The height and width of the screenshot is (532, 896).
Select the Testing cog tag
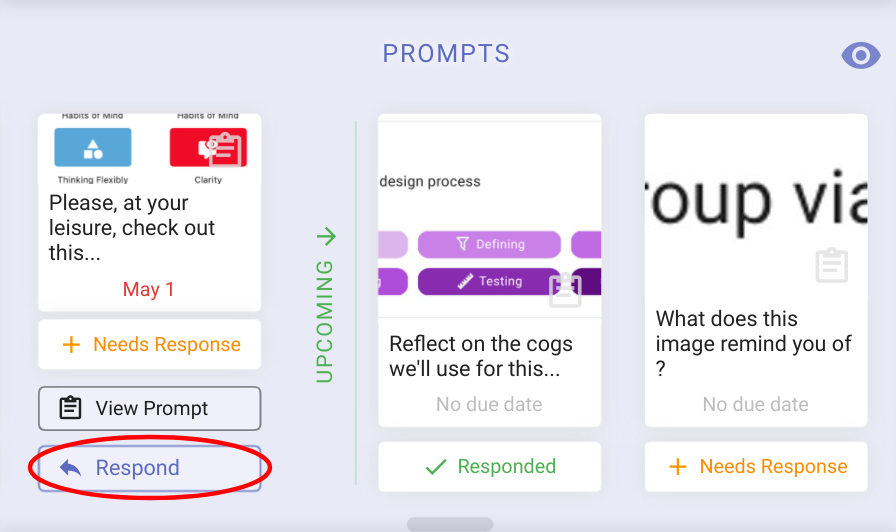click(x=489, y=281)
